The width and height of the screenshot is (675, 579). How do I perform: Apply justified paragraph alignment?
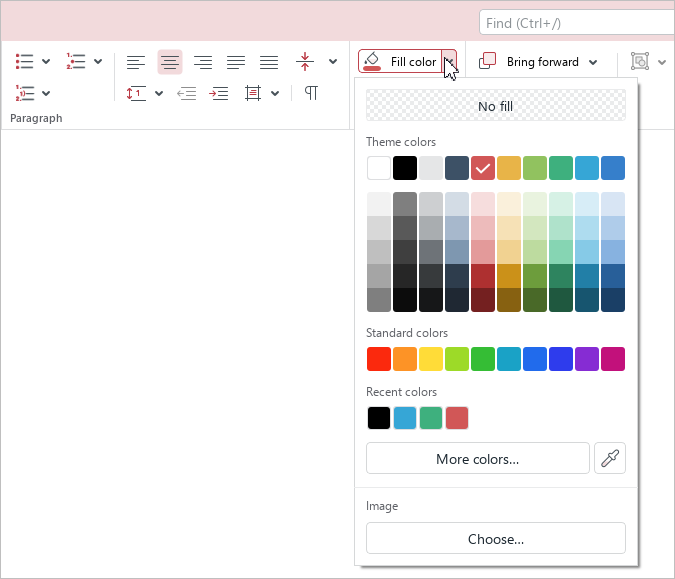coord(236,62)
